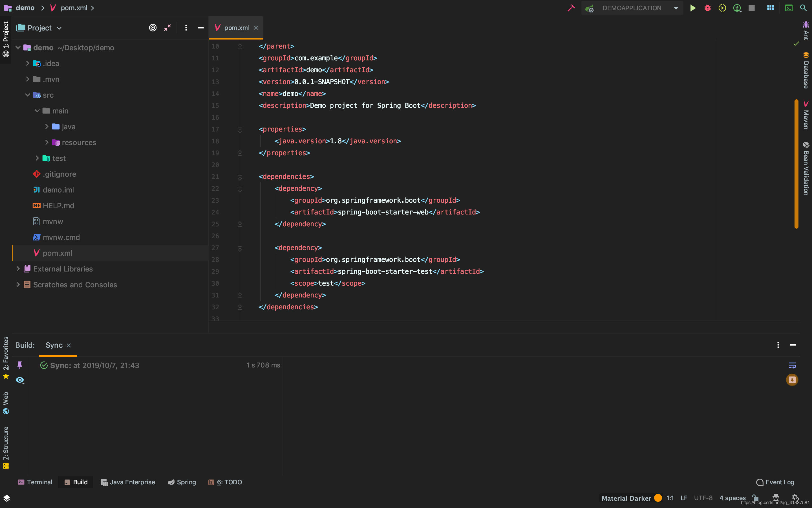Expand the resources folder
Image resolution: width=812 pixels, height=508 pixels.
click(47, 143)
